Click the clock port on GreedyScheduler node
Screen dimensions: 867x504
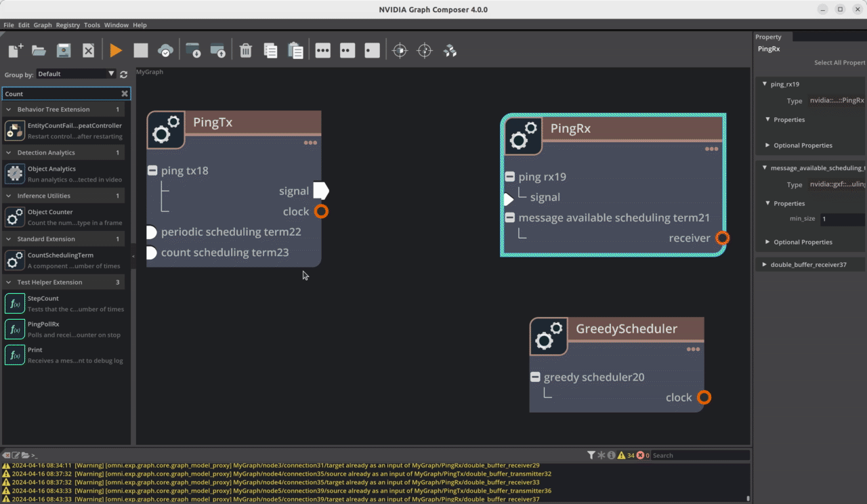tap(704, 398)
